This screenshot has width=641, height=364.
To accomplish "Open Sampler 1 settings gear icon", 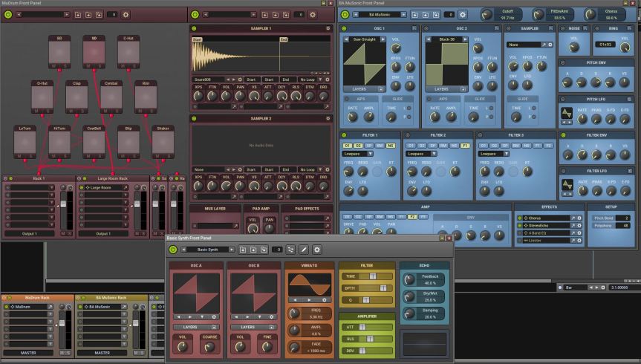I will pos(328,29).
